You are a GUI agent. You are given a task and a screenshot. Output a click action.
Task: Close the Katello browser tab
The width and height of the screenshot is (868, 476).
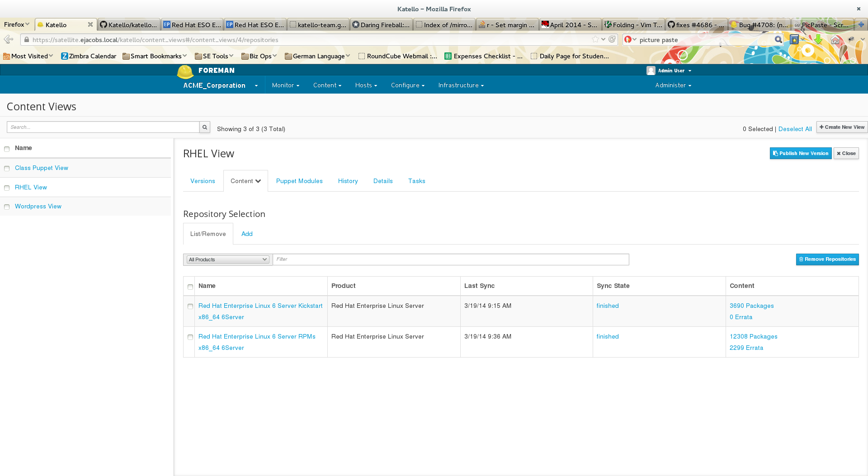point(90,24)
